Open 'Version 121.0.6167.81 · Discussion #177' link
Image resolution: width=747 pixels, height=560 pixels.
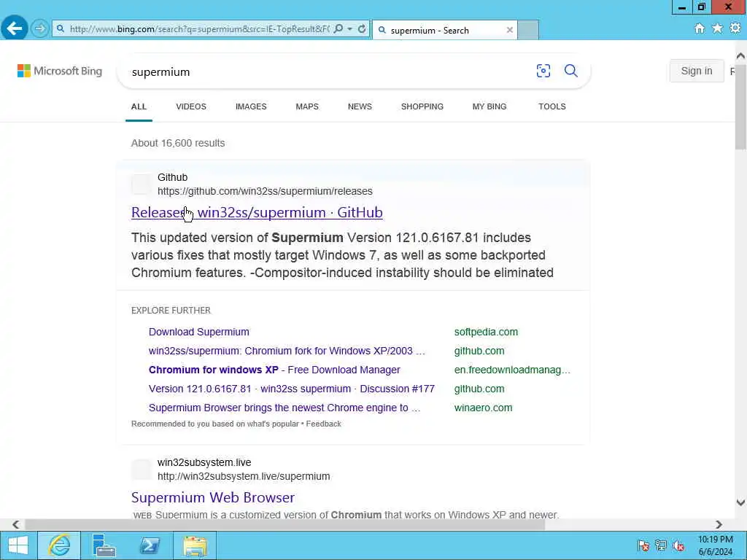[x=292, y=389]
